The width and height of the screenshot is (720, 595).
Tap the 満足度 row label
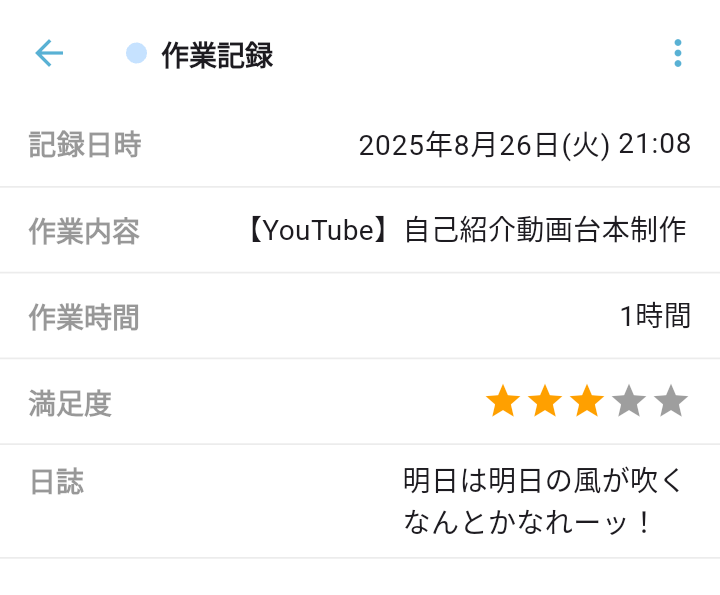click(70, 404)
